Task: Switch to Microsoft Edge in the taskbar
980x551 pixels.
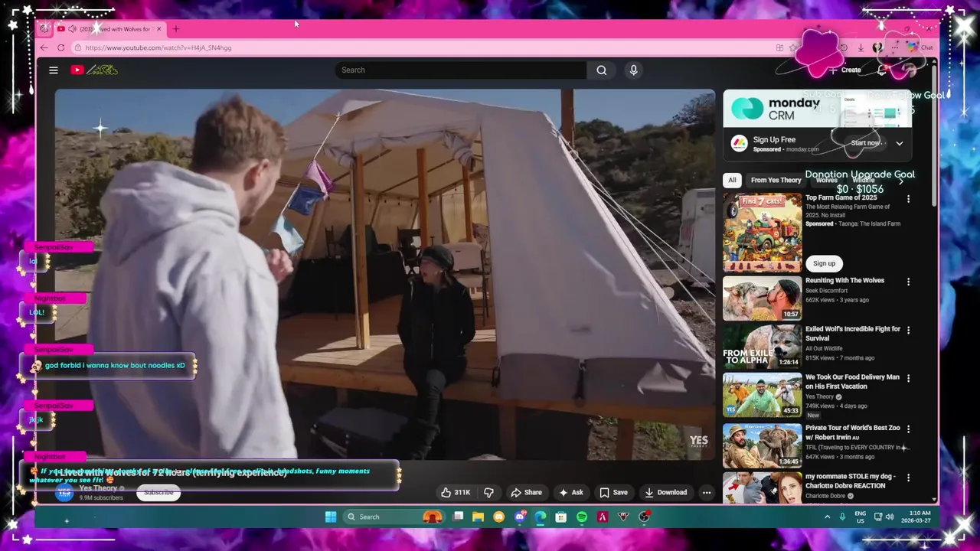Action: pos(541,517)
